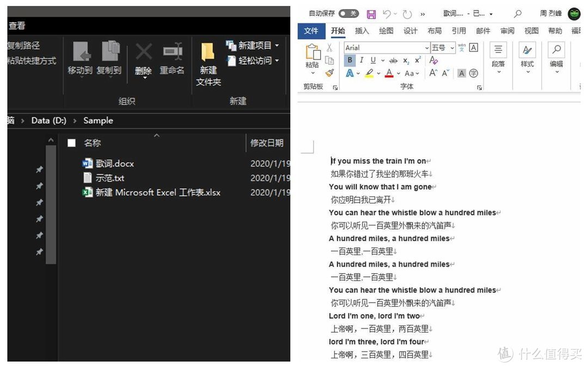Click the 删除 X icon in Explorer
The height and width of the screenshot is (368, 588).
[x=144, y=51]
